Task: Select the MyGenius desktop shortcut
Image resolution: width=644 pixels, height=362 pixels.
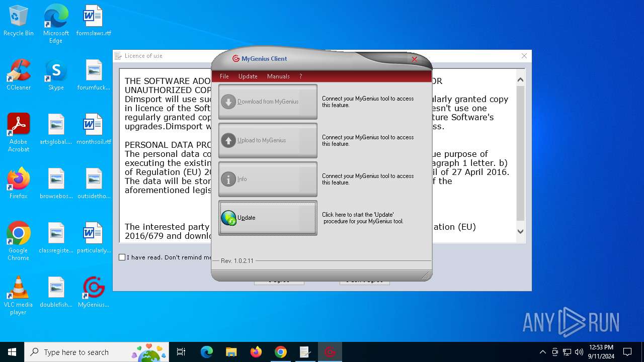Action: tap(94, 293)
